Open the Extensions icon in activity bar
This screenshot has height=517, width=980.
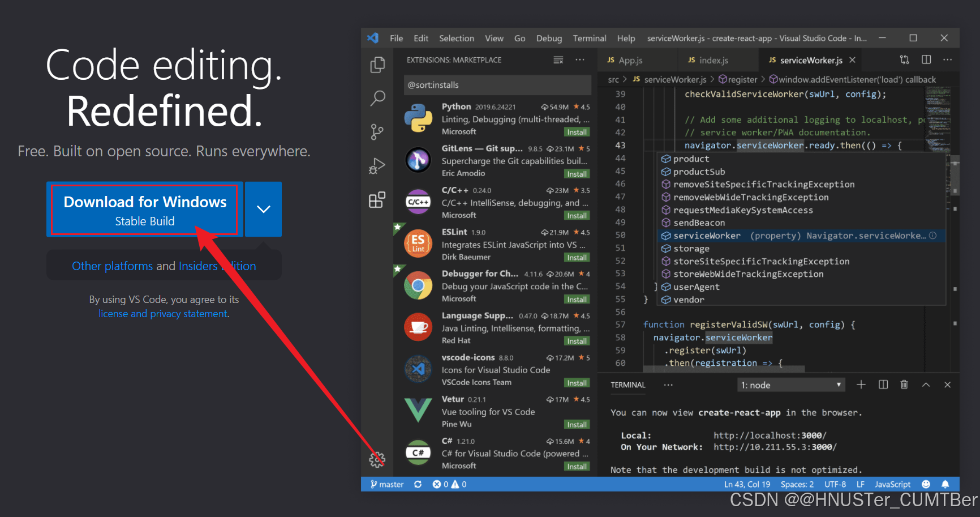(377, 199)
